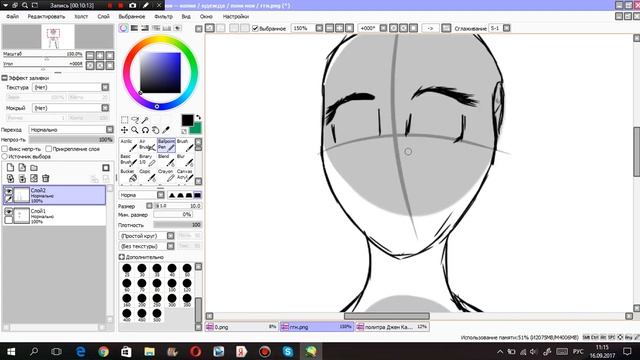Pick black foreground color swatch
Screen dimensions: 640x360
click(x=187, y=120)
